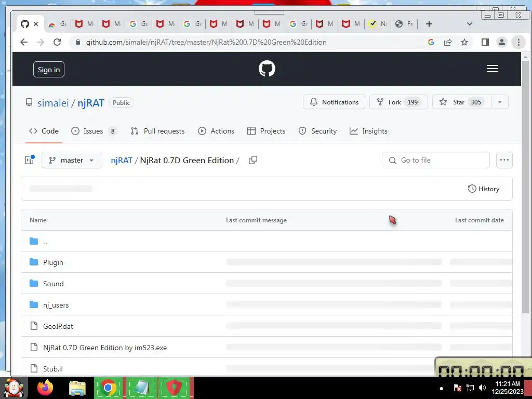Image resolution: width=532 pixels, height=399 pixels.
Task: Go to parent directory '..' folder
Action: 46,241
